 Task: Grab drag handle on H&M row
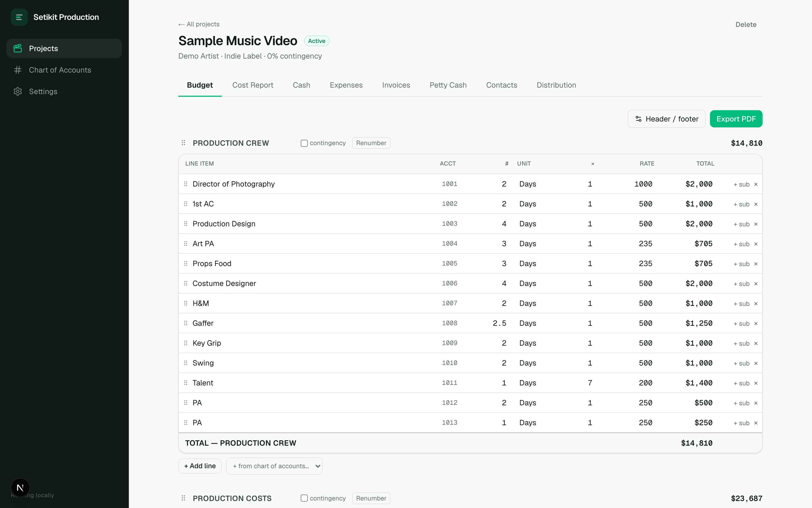(x=186, y=303)
